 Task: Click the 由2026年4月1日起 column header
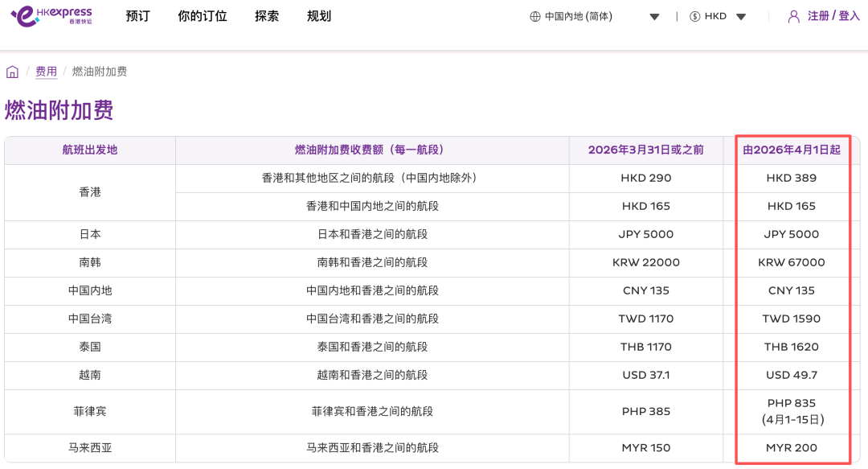click(x=792, y=150)
